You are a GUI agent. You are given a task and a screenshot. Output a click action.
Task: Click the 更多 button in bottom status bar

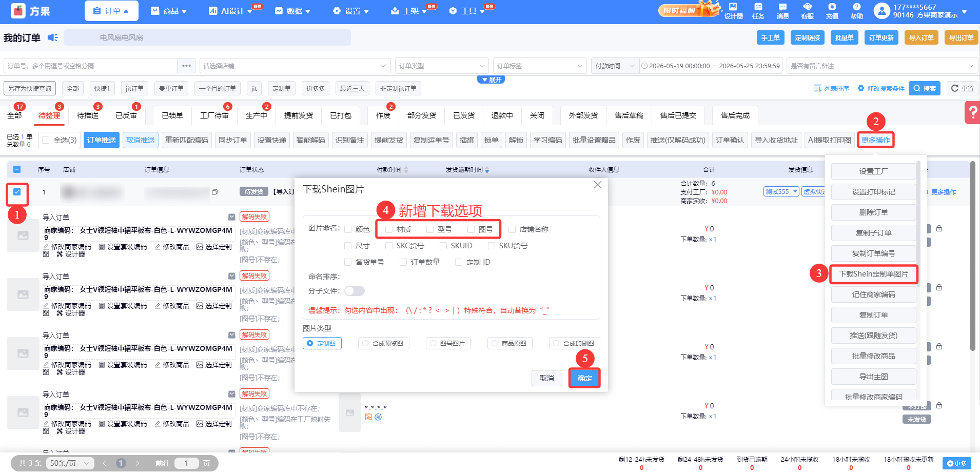(957, 463)
